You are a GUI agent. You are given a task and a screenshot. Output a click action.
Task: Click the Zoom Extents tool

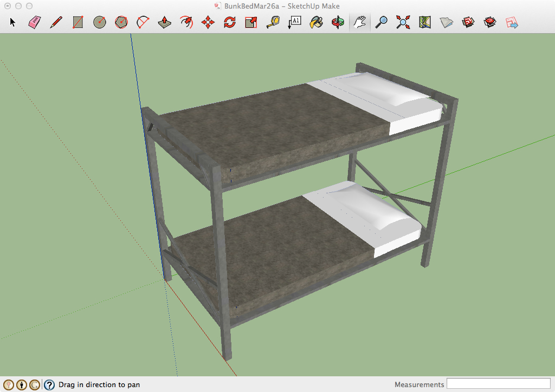[x=403, y=22]
